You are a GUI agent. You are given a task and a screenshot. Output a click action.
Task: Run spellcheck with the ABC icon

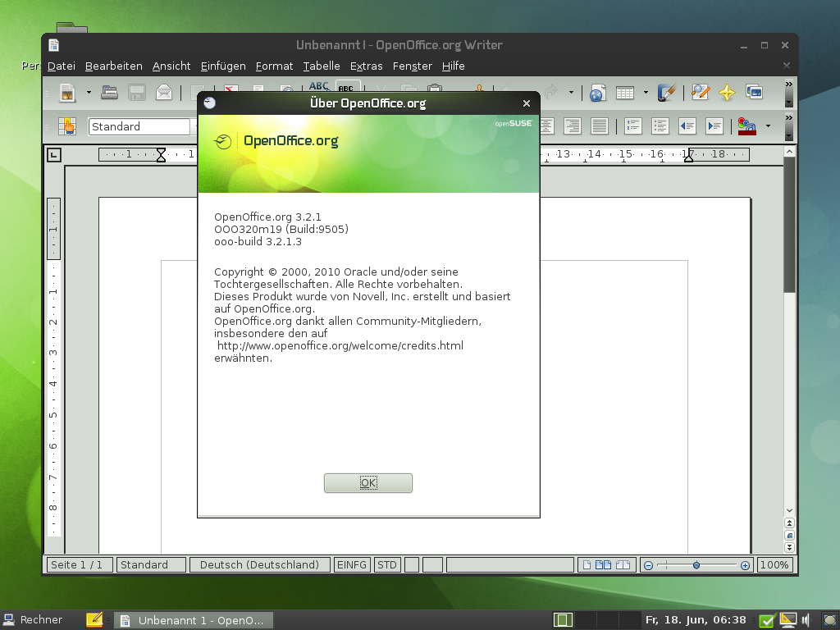[320, 89]
